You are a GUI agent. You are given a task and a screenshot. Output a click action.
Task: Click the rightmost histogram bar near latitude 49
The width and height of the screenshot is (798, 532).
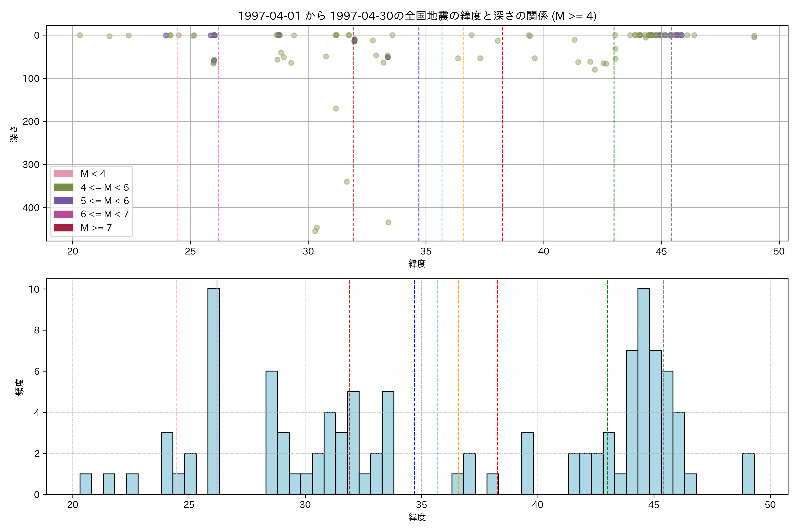tap(748, 474)
